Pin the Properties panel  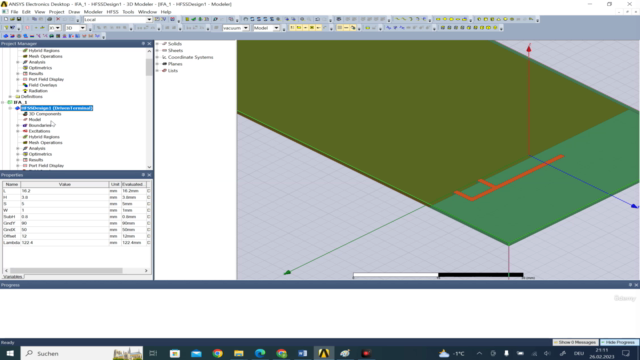coord(143,175)
